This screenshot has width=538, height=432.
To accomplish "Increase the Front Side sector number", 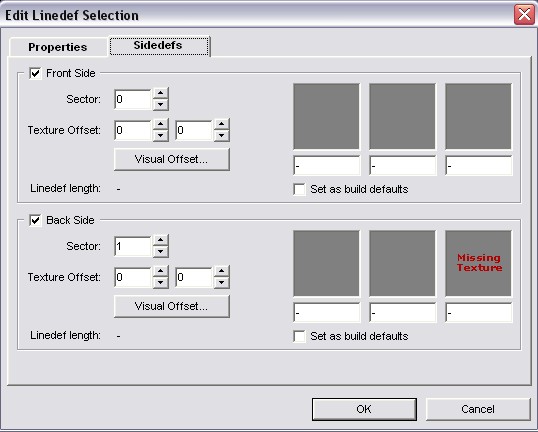I will point(161,93).
